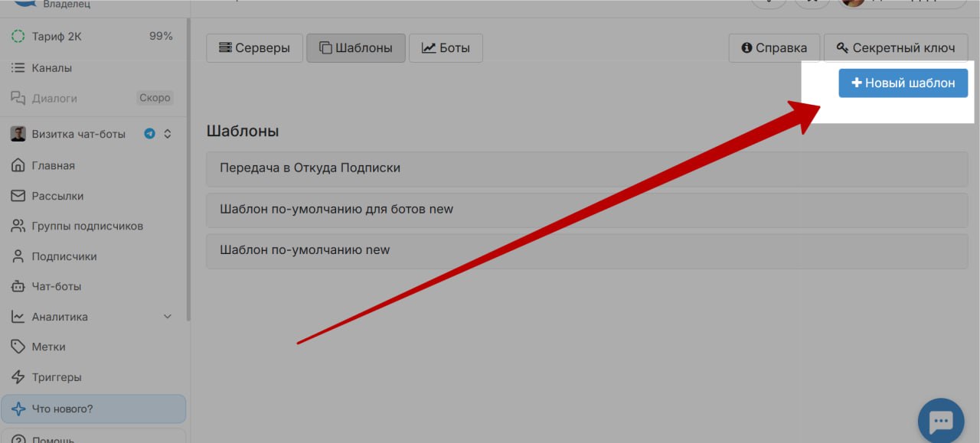Open Чат-боты robot icon in sidebar
The height and width of the screenshot is (443, 980).
18,286
